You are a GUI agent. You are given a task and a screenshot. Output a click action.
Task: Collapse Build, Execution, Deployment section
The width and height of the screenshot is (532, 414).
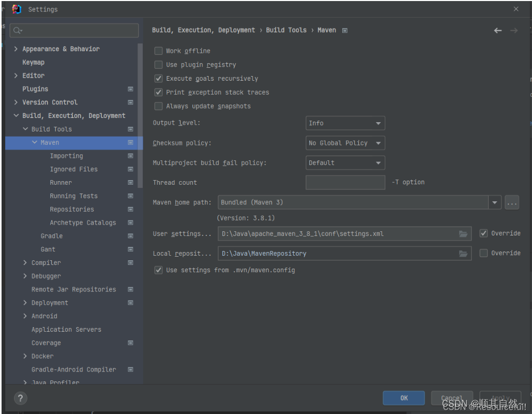click(16, 115)
